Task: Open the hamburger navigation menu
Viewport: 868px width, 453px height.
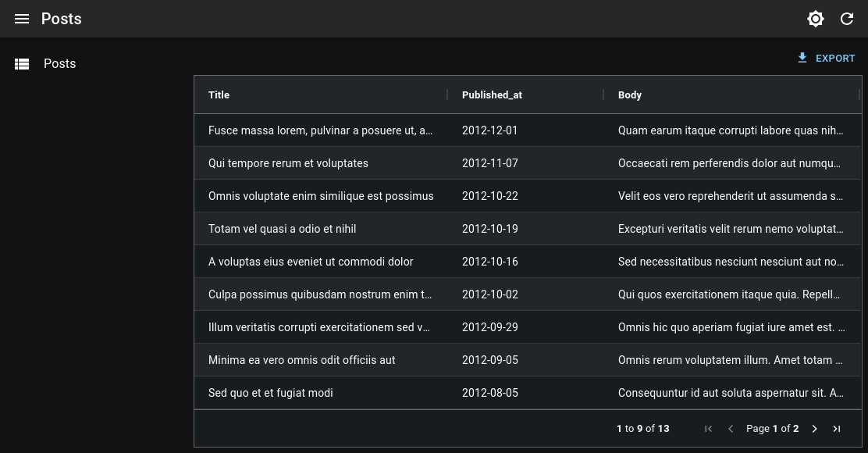Action: [x=22, y=19]
